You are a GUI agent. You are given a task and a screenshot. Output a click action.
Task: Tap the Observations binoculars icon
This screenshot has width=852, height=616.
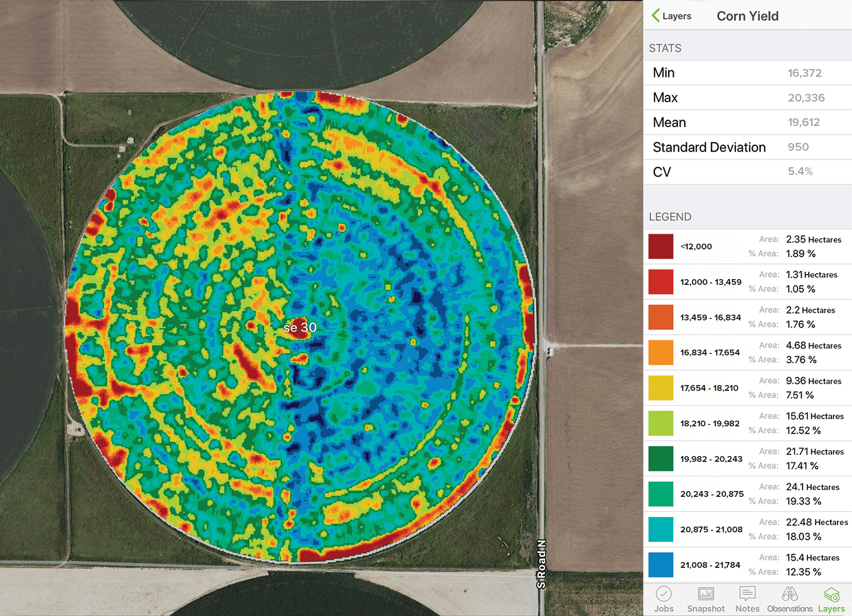[789, 594]
